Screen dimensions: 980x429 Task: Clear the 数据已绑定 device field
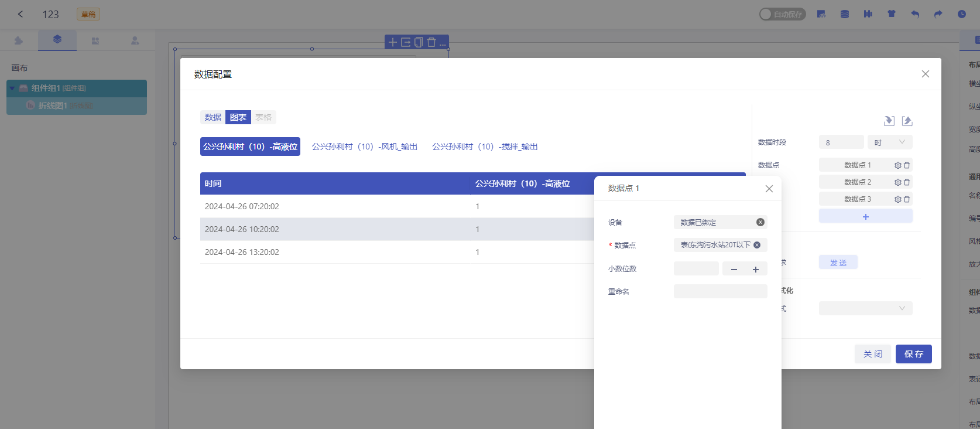coord(760,222)
